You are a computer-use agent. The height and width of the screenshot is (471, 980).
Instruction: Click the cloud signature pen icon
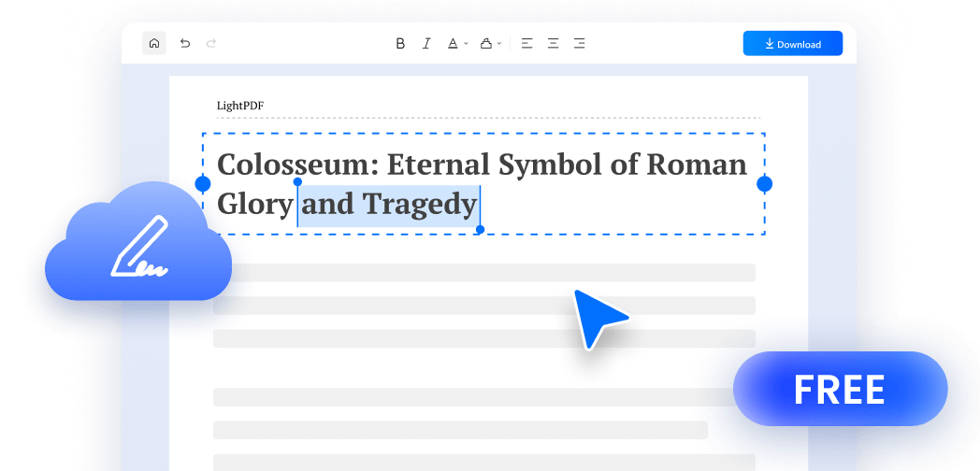[138, 249]
